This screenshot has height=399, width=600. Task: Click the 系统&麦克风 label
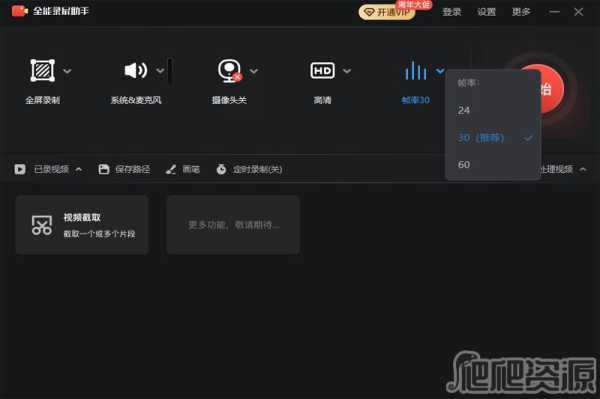click(x=136, y=100)
